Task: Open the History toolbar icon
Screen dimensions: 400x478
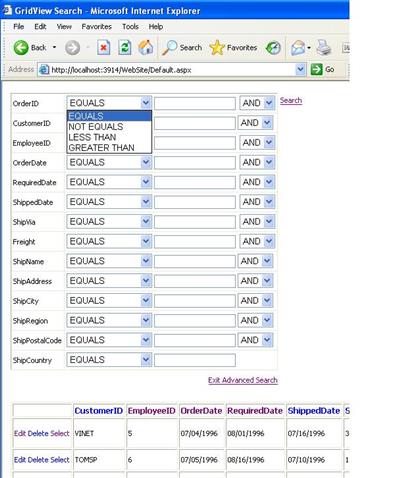Action: (273, 48)
